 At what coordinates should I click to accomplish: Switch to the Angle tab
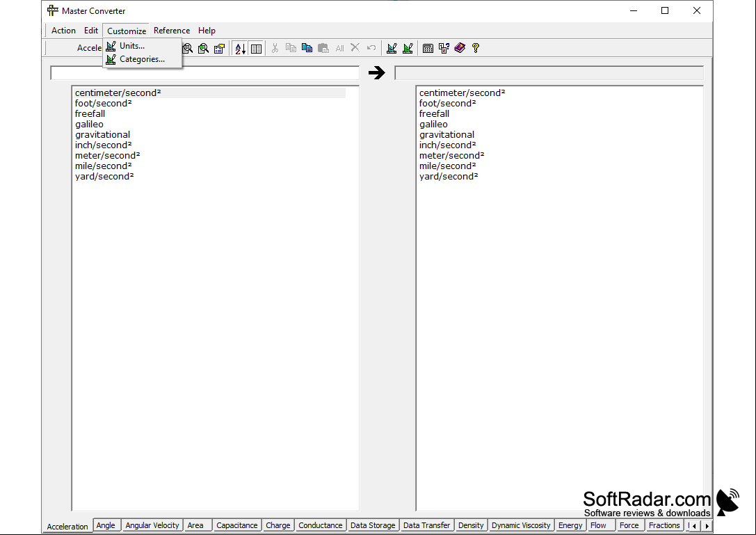click(106, 525)
